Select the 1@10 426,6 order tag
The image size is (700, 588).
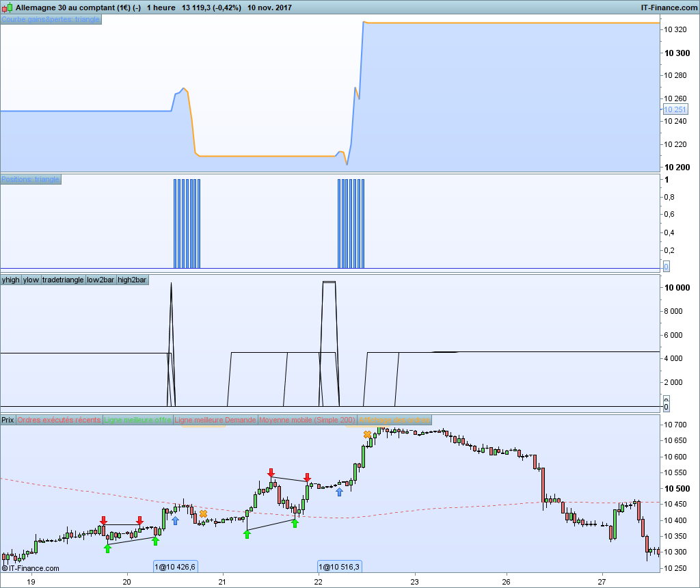[x=175, y=567]
